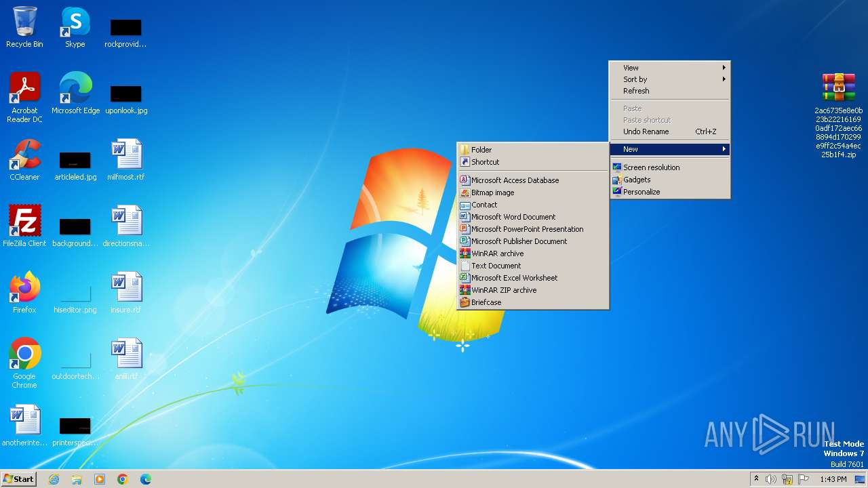Click the taskbar clock showing 1:43 PM
Image resolution: width=868 pixels, height=488 pixels.
(833, 479)
